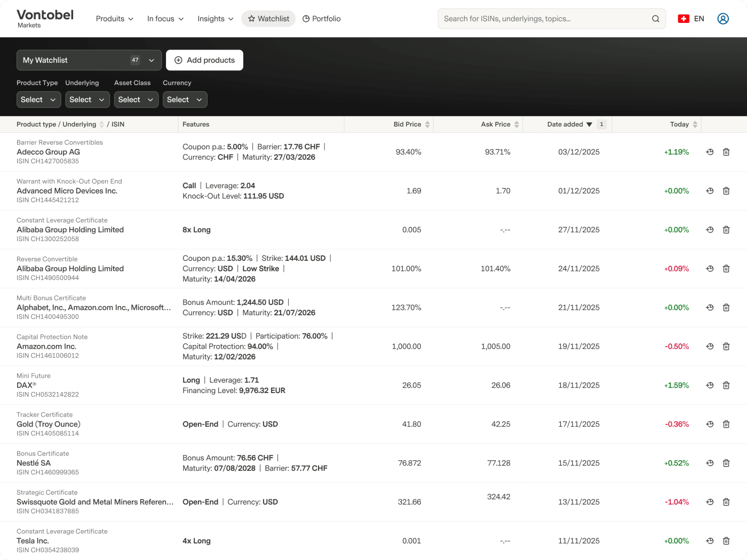The height and width of the screenshot is (560, 747).
Task: Open the Underlying filter Select dropdown
Action: 88,100
